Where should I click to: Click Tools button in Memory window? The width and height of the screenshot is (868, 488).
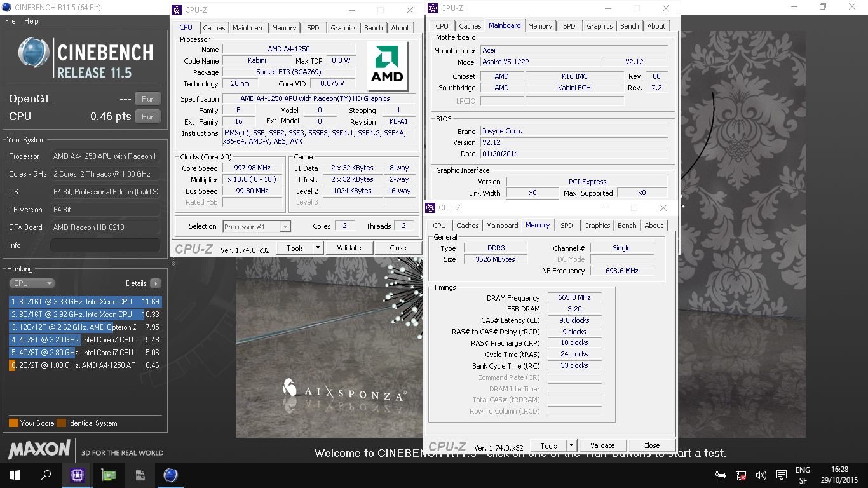(549, 445)
